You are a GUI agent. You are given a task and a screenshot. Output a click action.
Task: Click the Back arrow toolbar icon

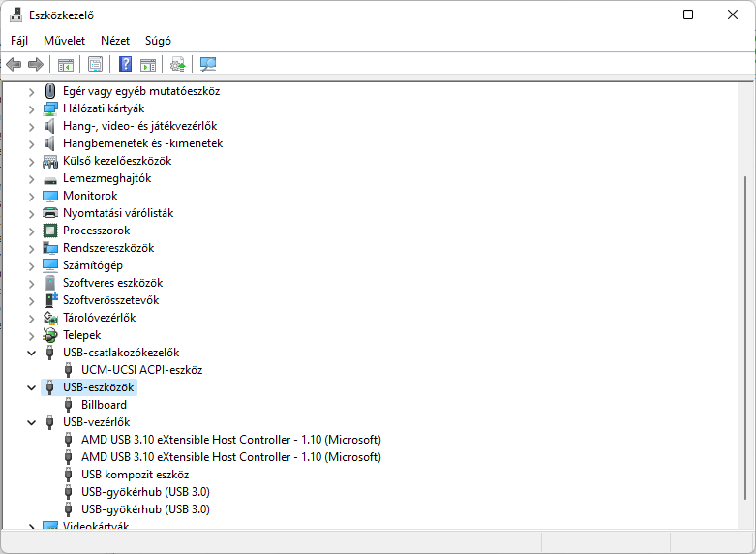pyautogui.click(x=14, y=64)
